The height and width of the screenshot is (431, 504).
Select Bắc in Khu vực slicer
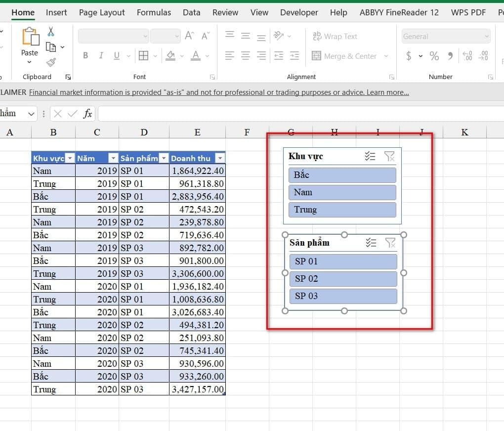(342, 175)
